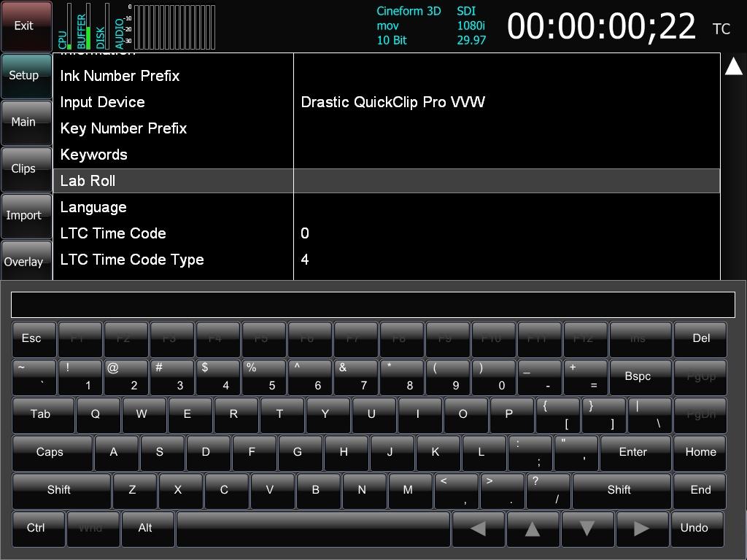The image size is (747, 560).
Task: Open the Setup tab
Action: coord(27,76)
